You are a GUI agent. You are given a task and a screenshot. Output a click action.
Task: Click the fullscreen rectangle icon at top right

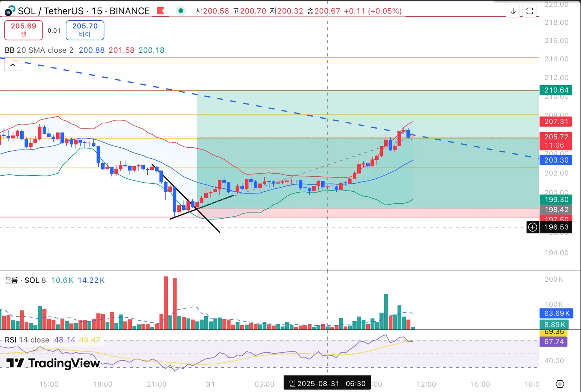(x=529, y=11)
